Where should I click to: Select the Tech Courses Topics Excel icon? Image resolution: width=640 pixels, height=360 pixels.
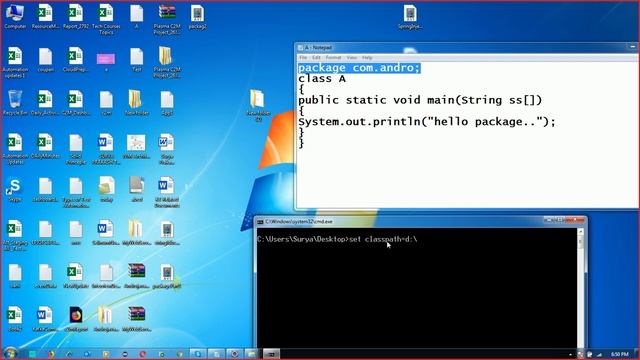(x=106, y=19)
